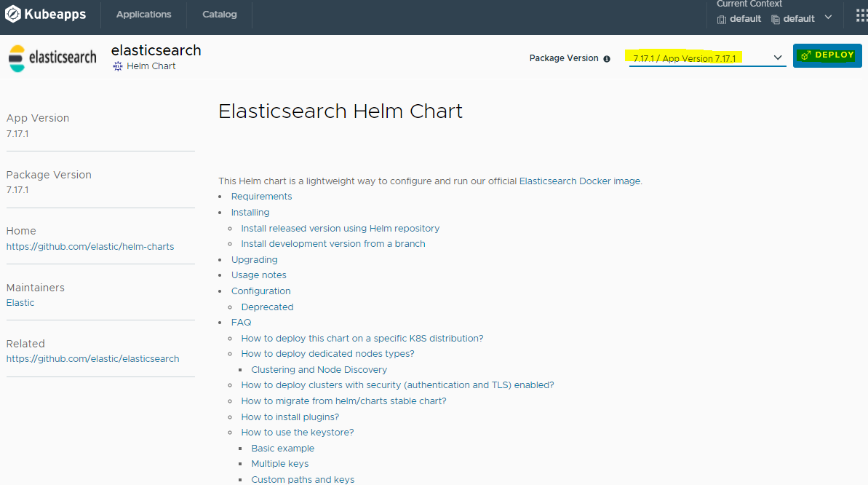Open the elastic/elasticsearch related GitHub link
868x485 pixels.
click(x=92, y=358)
